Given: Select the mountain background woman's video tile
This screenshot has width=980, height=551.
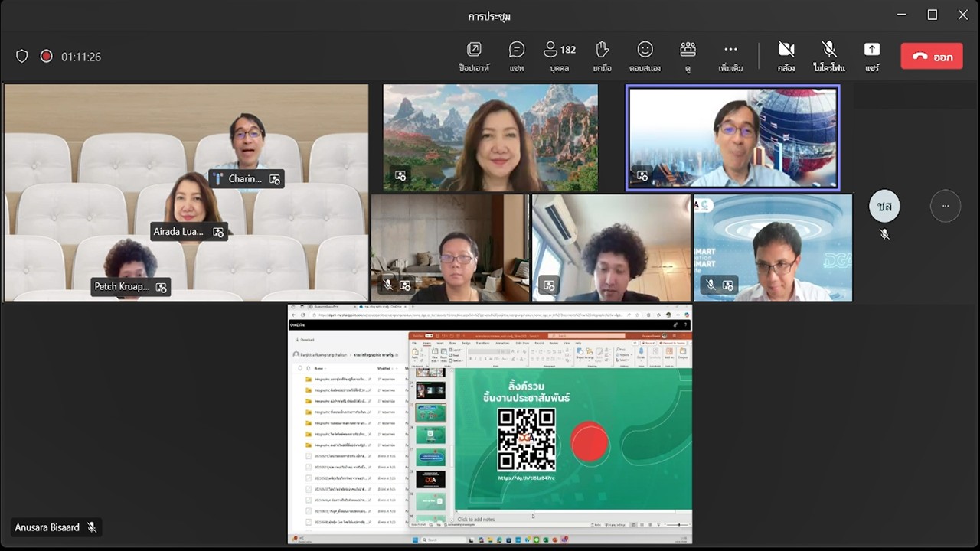Looking at the screenshot, I should [490, 138].
